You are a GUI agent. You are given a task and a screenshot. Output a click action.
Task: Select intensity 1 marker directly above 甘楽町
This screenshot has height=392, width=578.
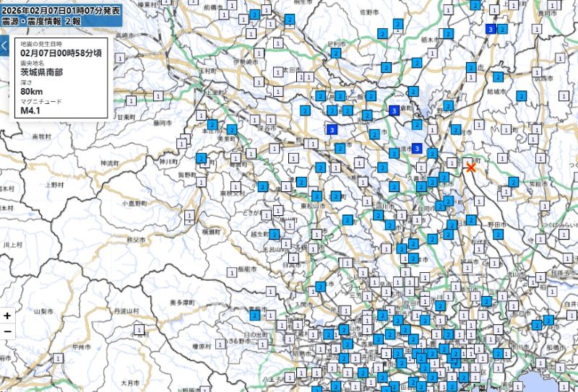(131, 100)
